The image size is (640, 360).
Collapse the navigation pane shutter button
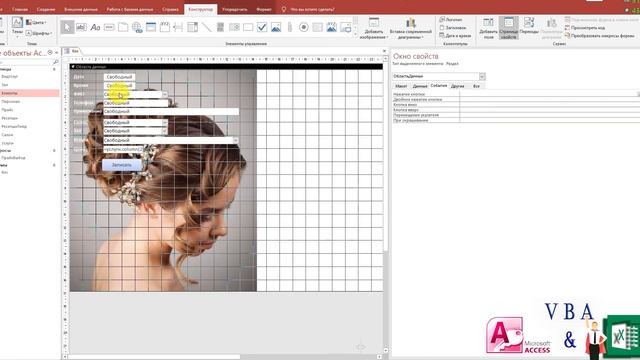pos(57,53)
